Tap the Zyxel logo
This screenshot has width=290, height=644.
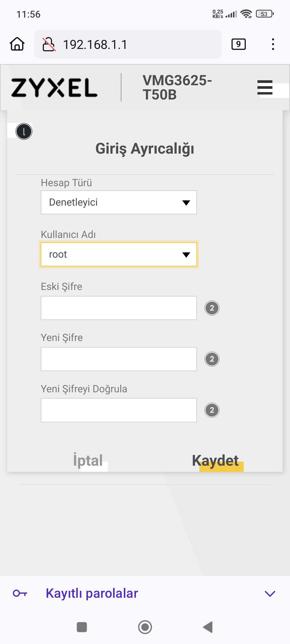click(54, 87)
